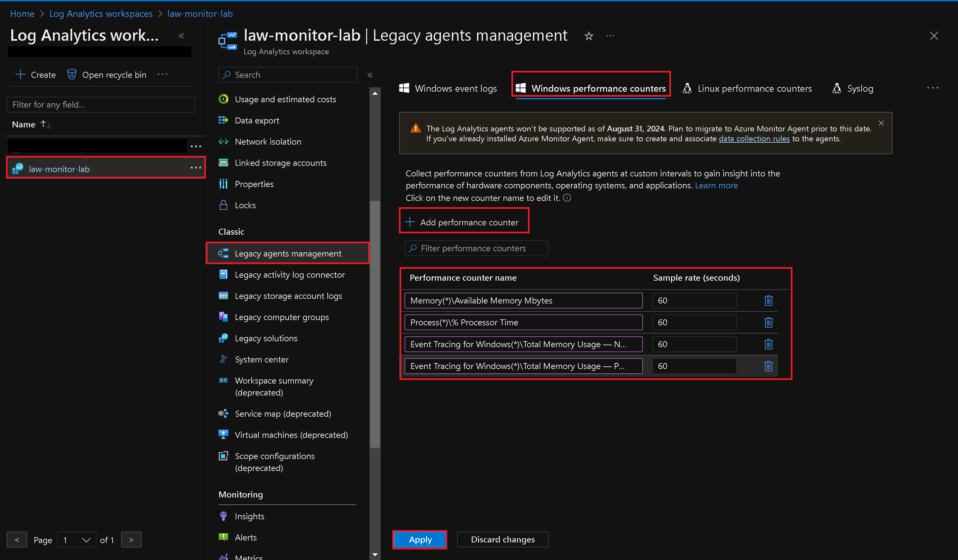The width and height of the screenshot is (958, 560).
Task: Open the ellipsis menu for law-monitor-lab
Action: click(x=196, y=168)
